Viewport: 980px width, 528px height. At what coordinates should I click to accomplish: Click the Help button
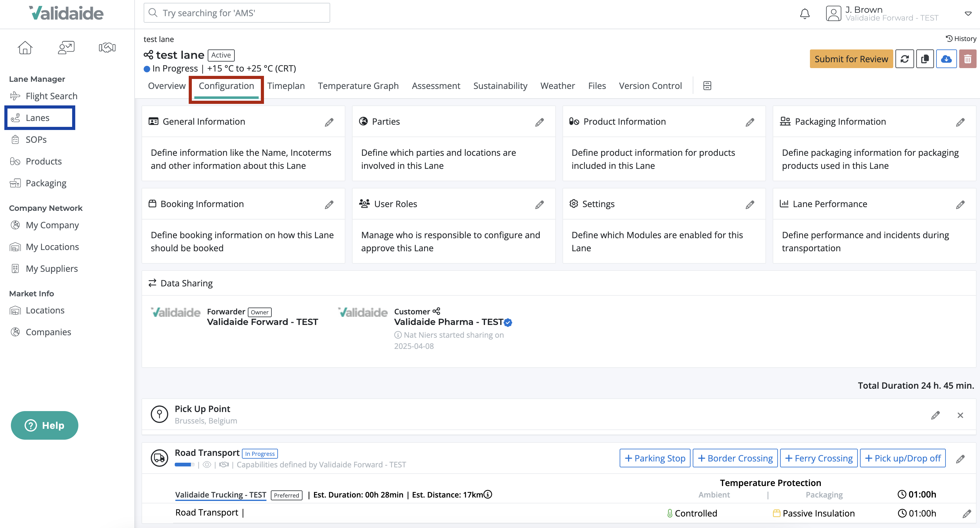pos(44,425)
